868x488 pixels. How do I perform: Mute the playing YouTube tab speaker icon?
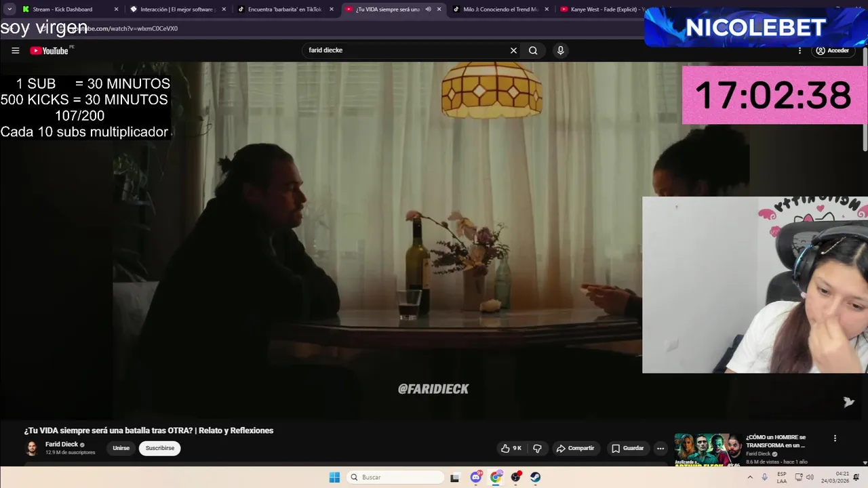click(428, 9)
